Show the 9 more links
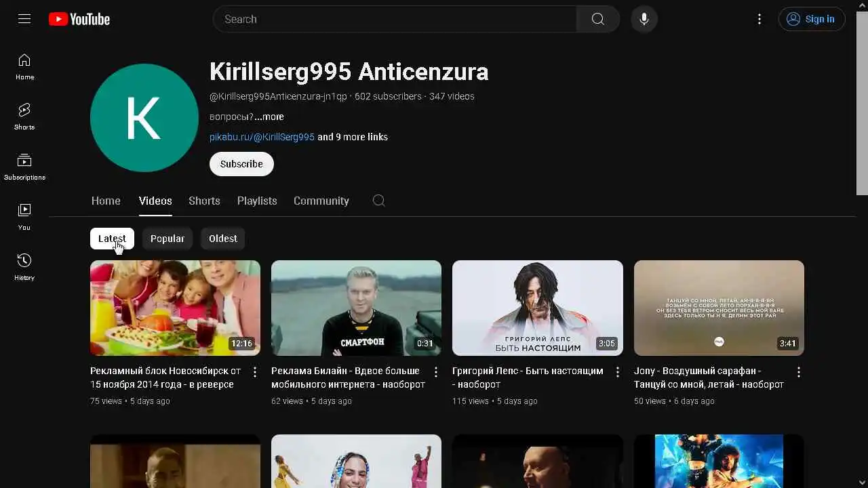Image resolution: width=868 pixels, height=488 pixels. click(353, 137)
